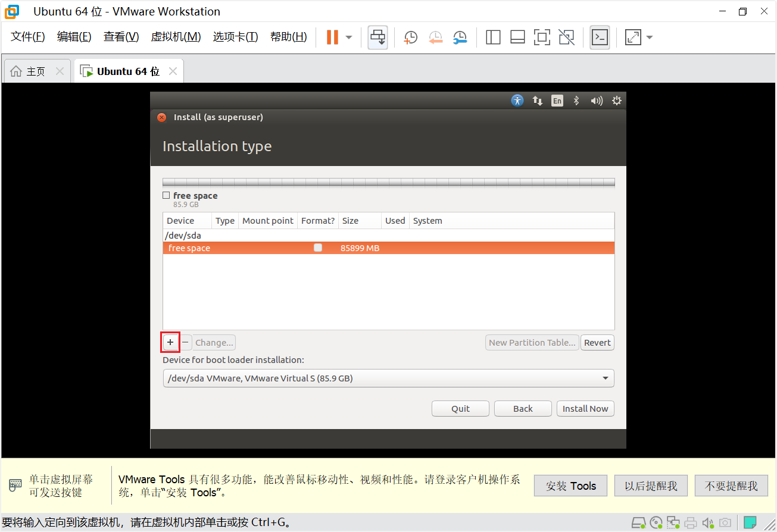The image size is (777, 532).
Task: Click New Partition Table... button
Action: (532, 342)
